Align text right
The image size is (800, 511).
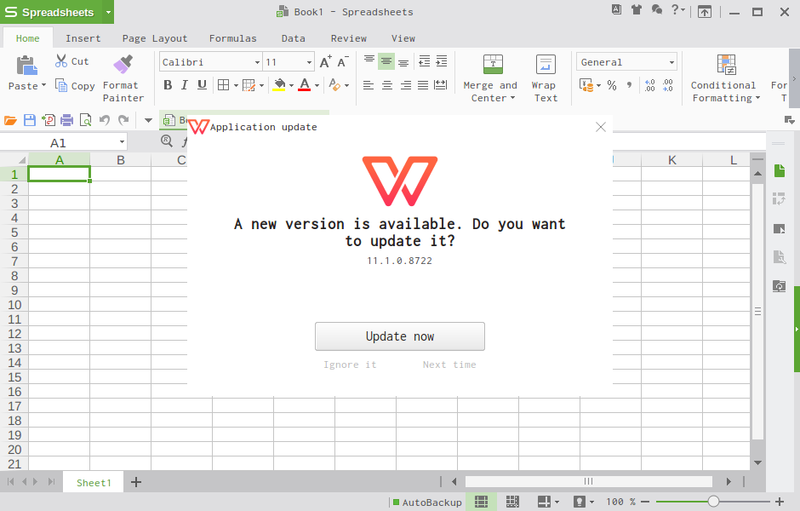click(x=406, y=85)
